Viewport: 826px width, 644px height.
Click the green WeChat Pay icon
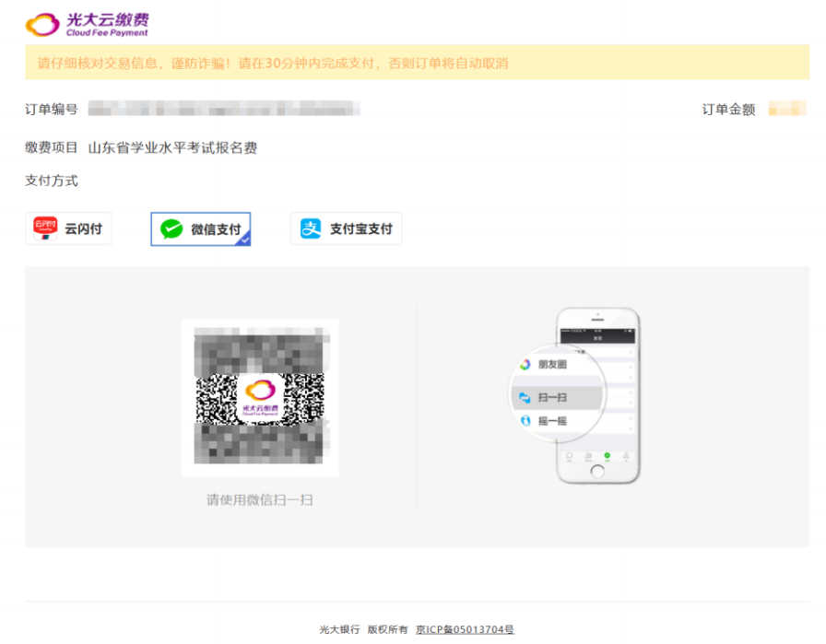coord(171,229)
